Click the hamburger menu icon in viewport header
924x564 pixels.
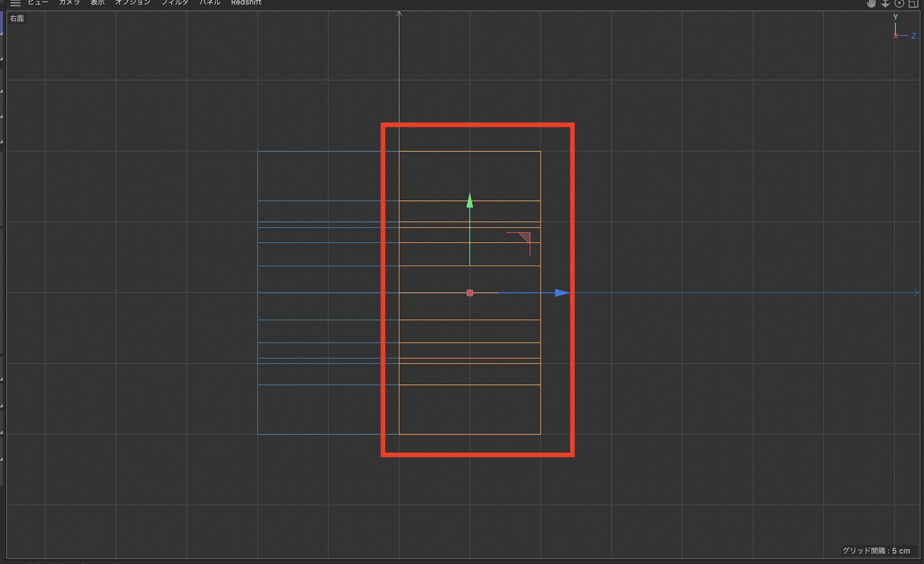point(15,3)
